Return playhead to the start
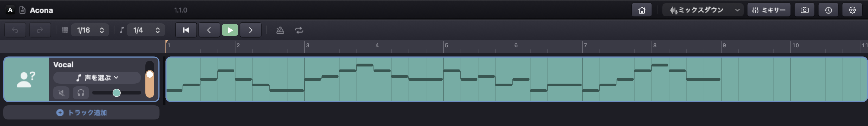This screenshot has width=868, height=126. coord(186,30)
